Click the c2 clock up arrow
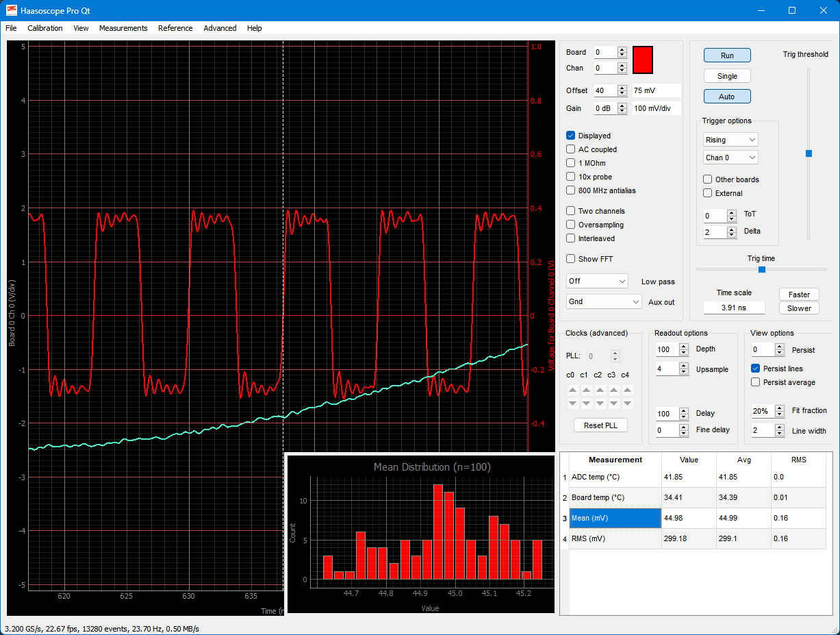 600,390
